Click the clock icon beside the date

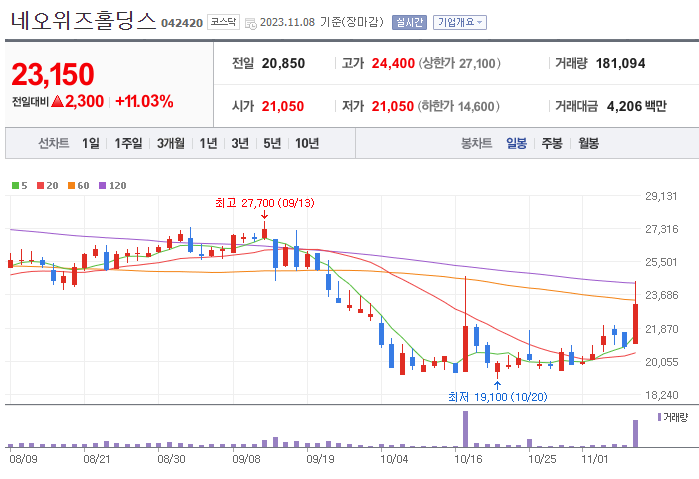251,23
